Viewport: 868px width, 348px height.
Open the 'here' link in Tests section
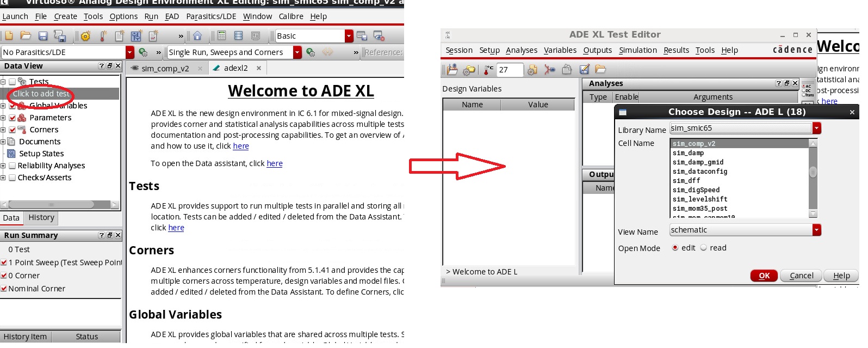coord(176,228)
